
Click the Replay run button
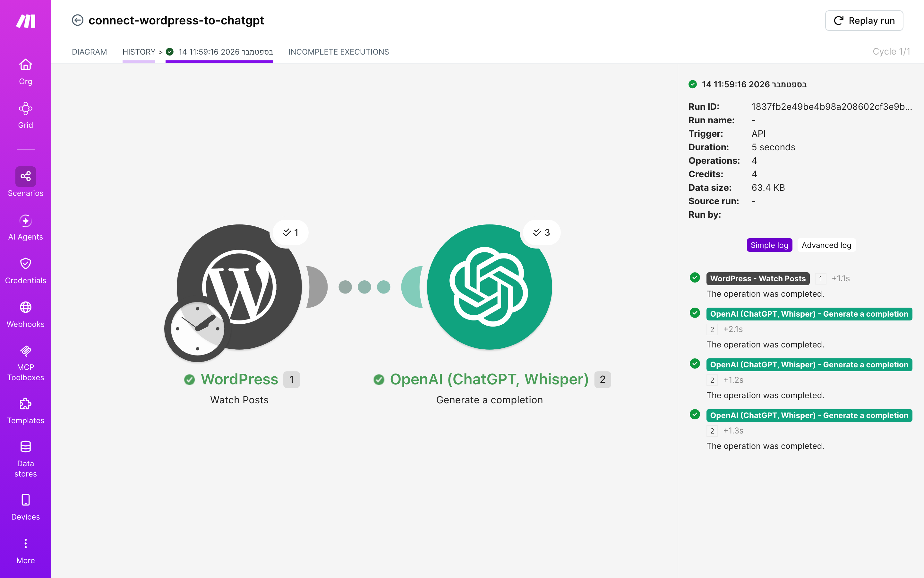pos(864,21)
